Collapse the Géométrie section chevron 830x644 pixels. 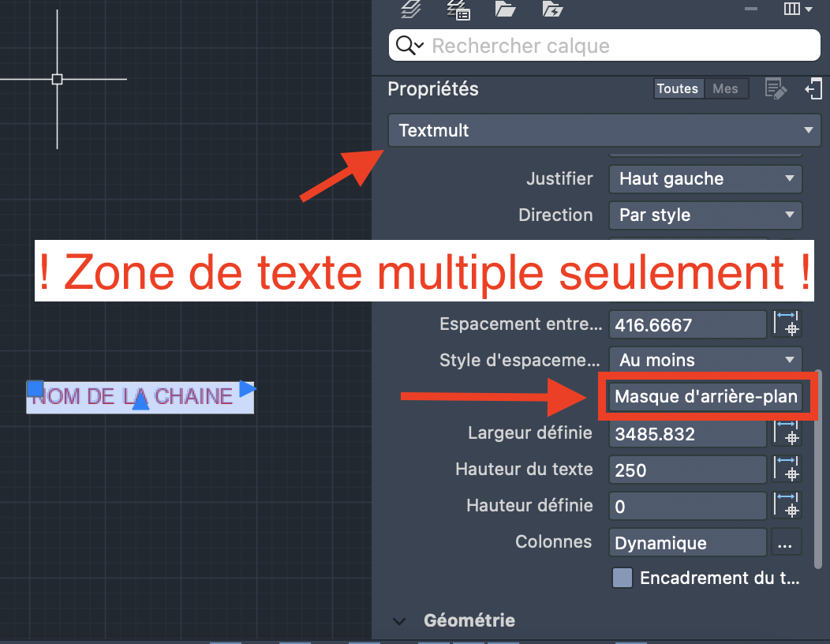(399, 620)
